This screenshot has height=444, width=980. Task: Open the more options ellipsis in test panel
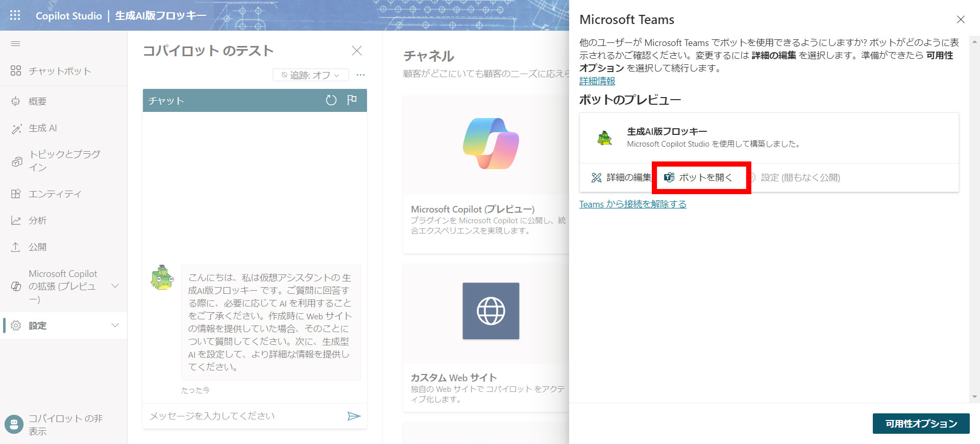(360, 75)
